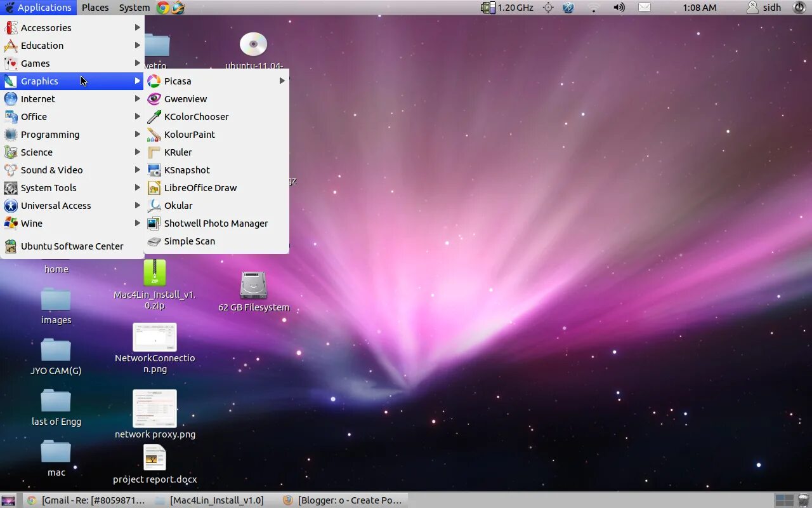Click the Games category icon

point(11,63)
